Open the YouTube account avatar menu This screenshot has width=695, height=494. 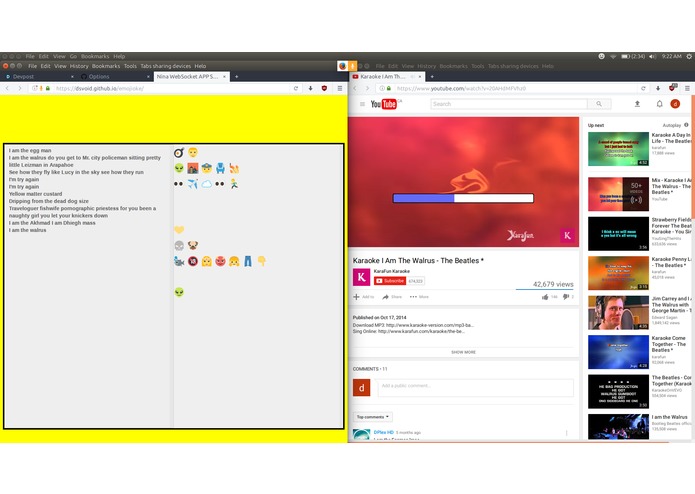(675, 104)
